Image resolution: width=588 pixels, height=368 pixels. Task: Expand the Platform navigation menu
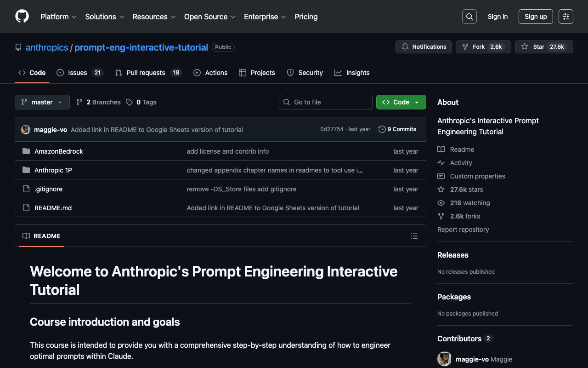click(x=58, y=17)
